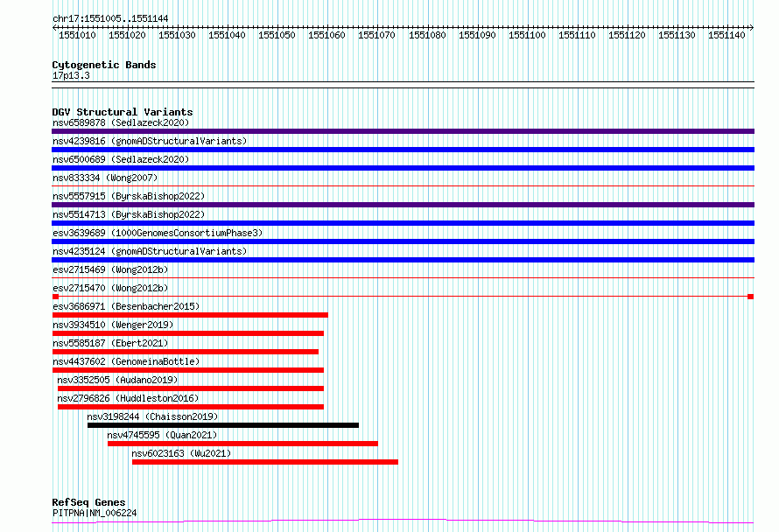
Task: Click the red bar of nsv2796826
Action: pyautogui.click(x=191, y=407)
